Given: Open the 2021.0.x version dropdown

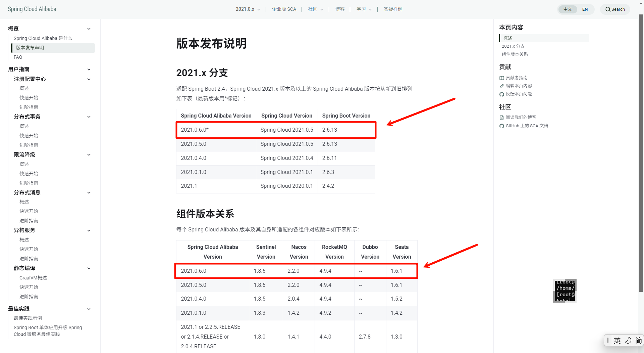Looking at the screenshot, I should (x=248, y=9).
